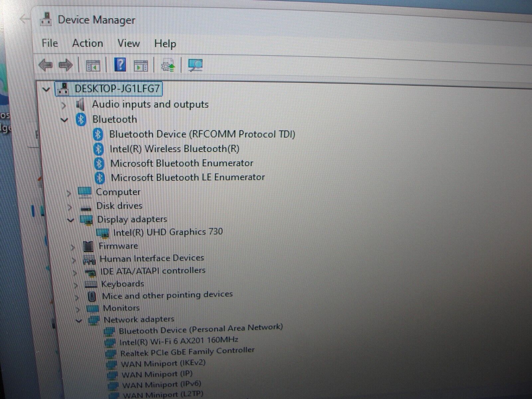Click the Computer category label

(x=118, y=192)
